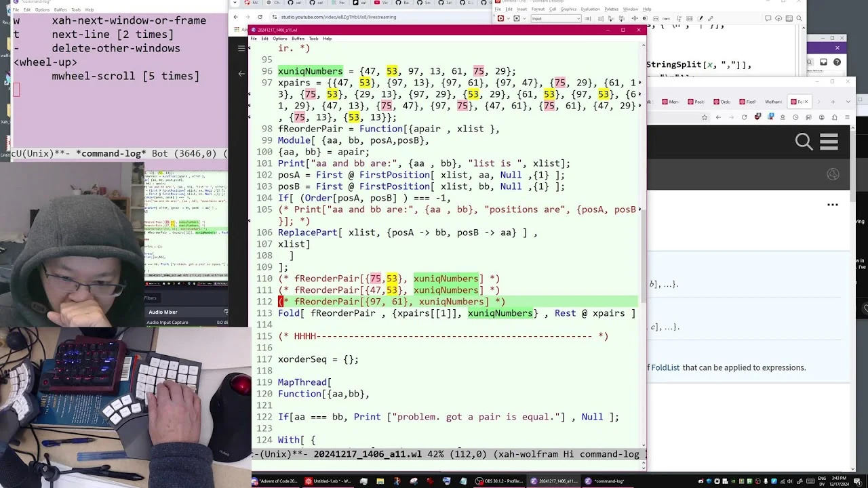
Task: Open the three-dots options on documentation page
Action: 833,204
